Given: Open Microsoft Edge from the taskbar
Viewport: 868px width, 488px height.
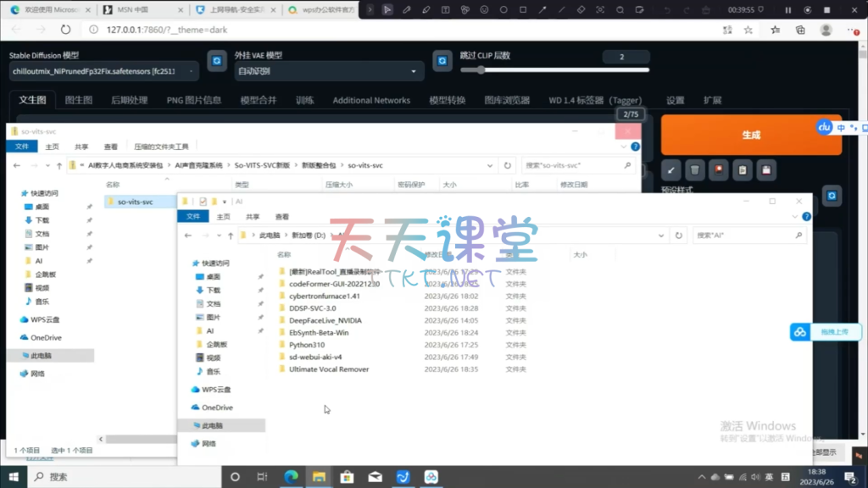Looking at the screenshot, I should pyautogui.click(x=291, y=477).
